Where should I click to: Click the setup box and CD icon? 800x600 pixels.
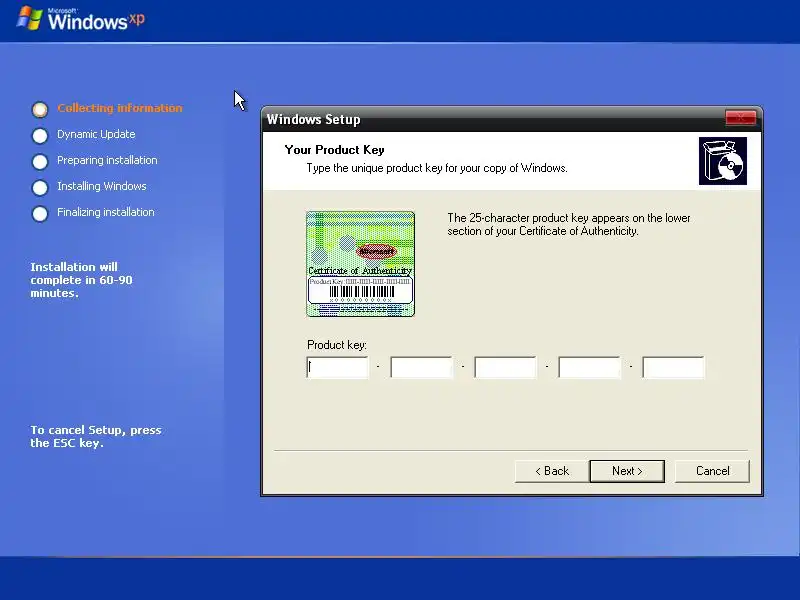coord(722,161)
